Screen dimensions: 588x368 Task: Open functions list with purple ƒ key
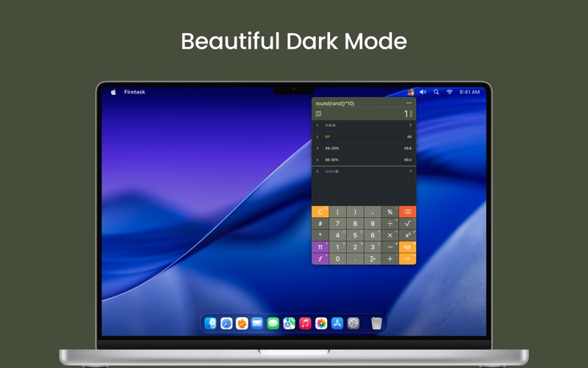[320, 259]
